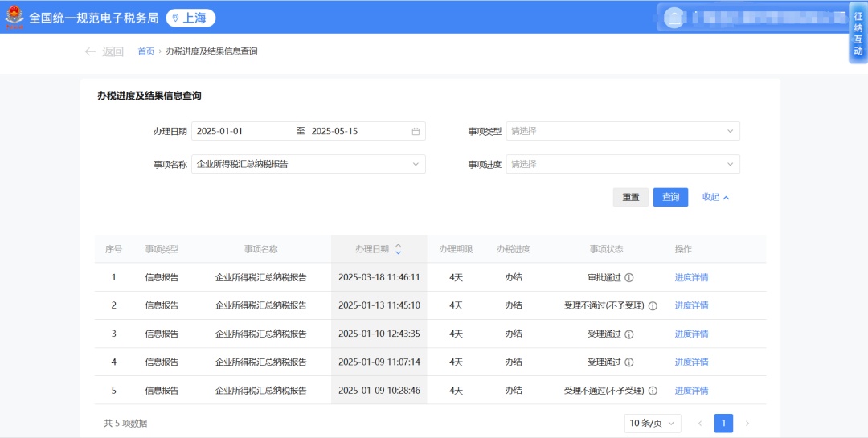Expand the 事项名称 dropdown selector
Screen dimensions: 868x438
click(308, 164)
